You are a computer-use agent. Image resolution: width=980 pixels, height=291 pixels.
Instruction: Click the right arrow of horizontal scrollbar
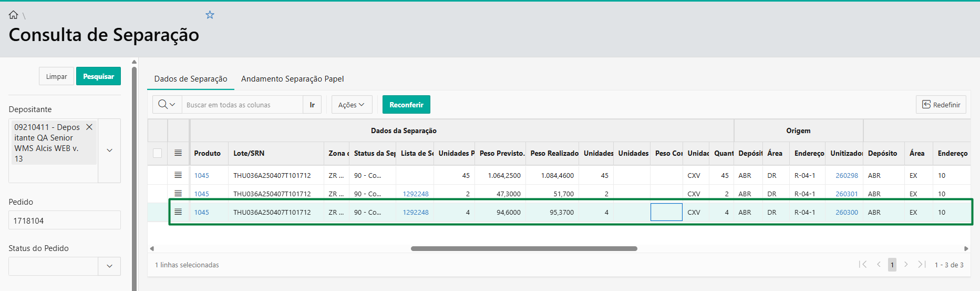tap(966, 248)
